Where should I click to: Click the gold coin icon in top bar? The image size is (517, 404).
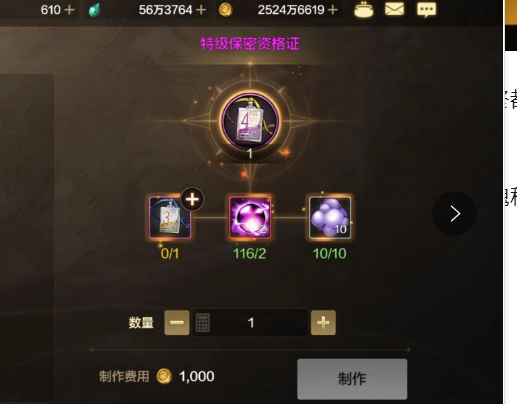225,10
